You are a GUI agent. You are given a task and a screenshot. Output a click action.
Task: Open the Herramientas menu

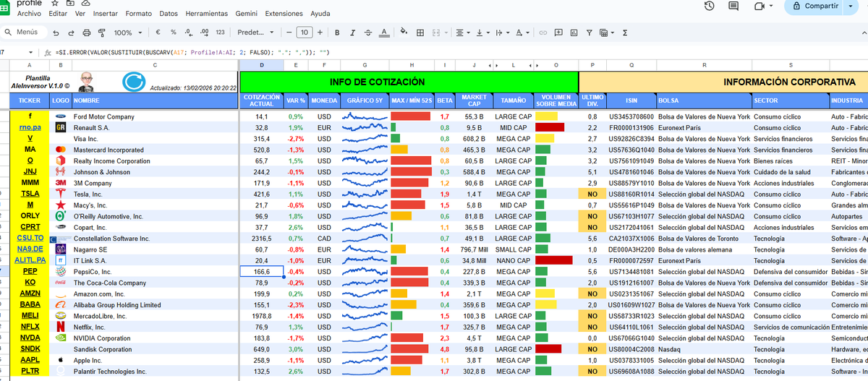point(206,14)
